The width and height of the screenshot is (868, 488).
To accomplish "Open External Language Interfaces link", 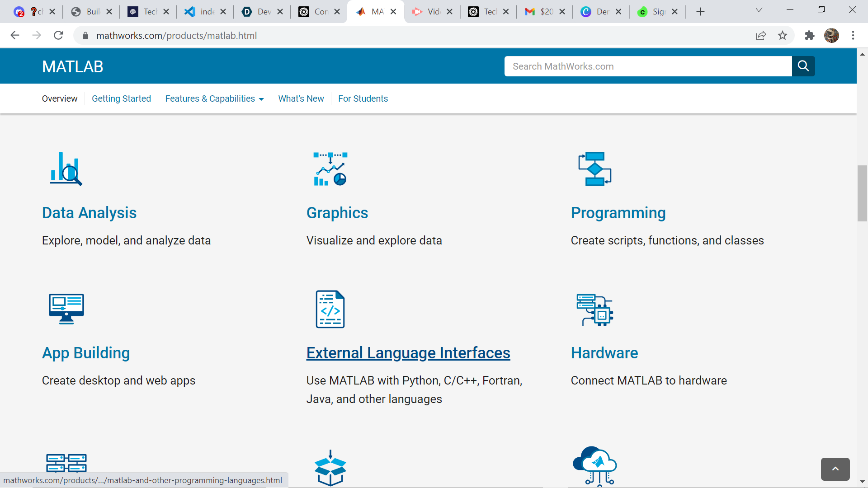I will click(x=408, y=353).
